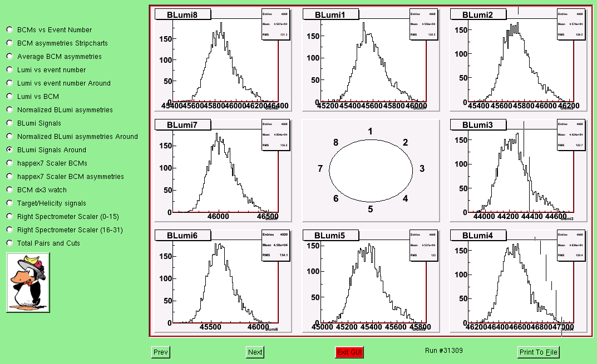Click the BLumi5 title label
Viewport: 597px width, 364px height.
(x=330, y=235)
